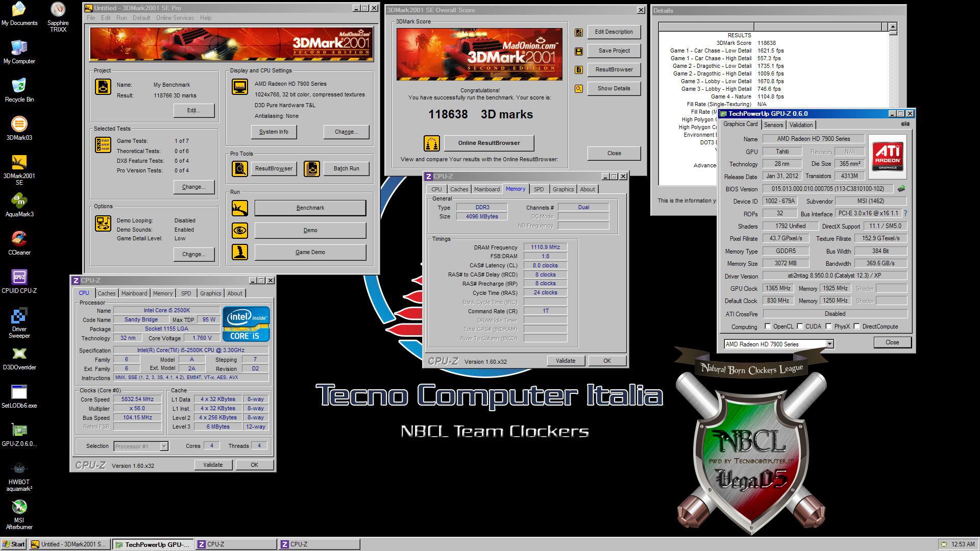This screenshot has width=980, height=551.
Task: Open the GPU selection dropdown in GPU-Z
Action: (x=829, y=344)
